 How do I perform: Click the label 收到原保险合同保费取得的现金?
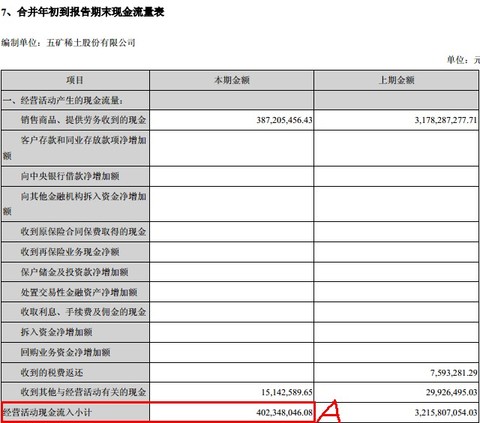83,232
